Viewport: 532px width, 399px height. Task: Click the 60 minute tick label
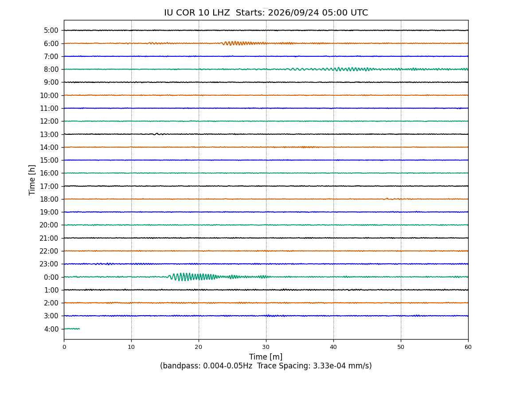pos(468,347)
